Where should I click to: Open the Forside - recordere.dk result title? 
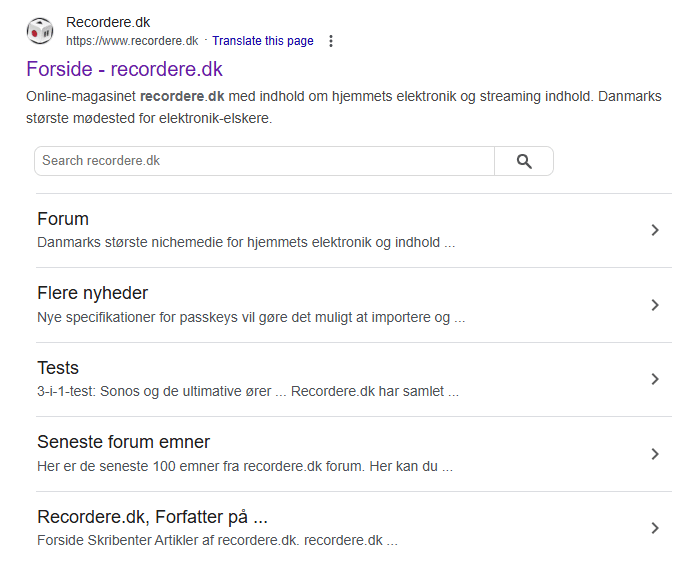[x=124, y=69]
